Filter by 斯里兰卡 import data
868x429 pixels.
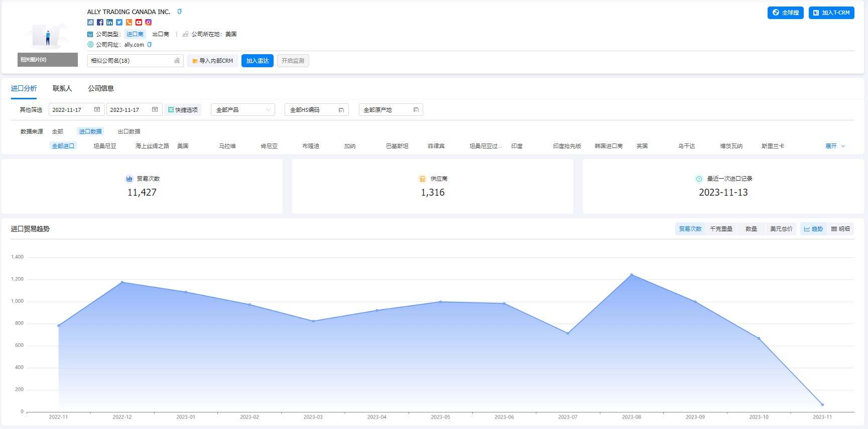tap(773, 146)
